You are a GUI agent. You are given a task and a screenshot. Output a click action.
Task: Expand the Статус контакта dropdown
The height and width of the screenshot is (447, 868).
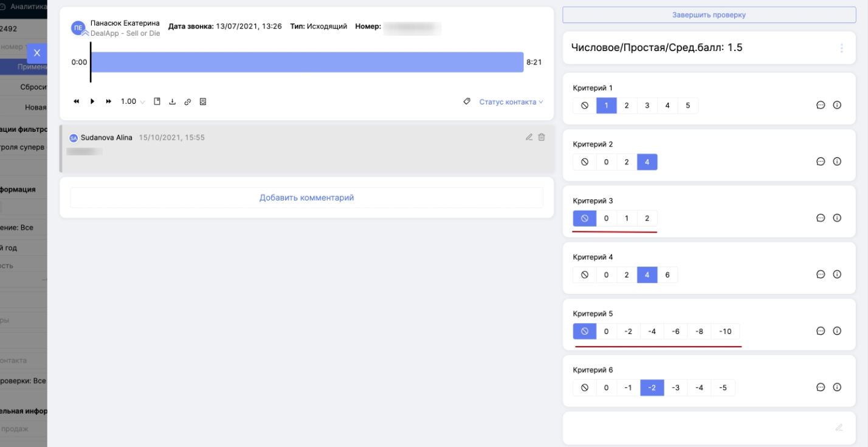pos(511,102)
